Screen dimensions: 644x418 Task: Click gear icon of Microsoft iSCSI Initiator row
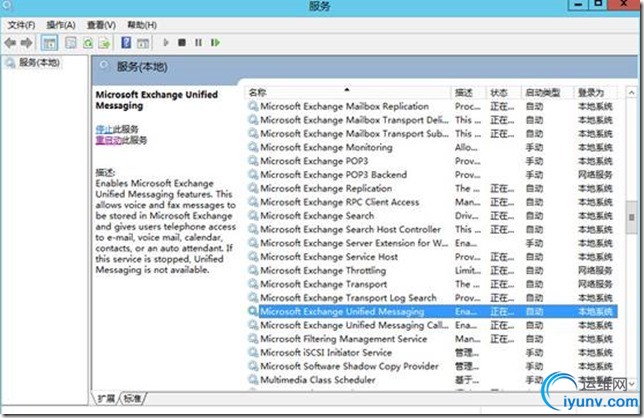coord(253,352)
